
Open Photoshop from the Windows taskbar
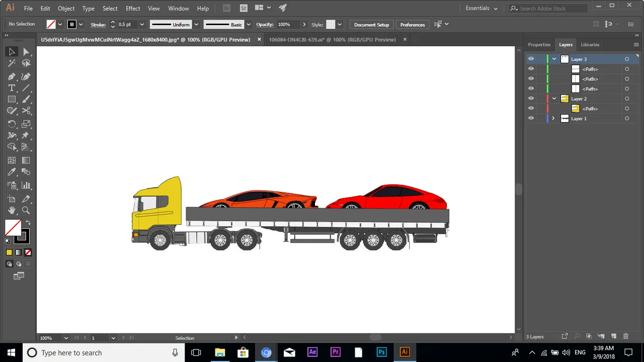(381, 352)
